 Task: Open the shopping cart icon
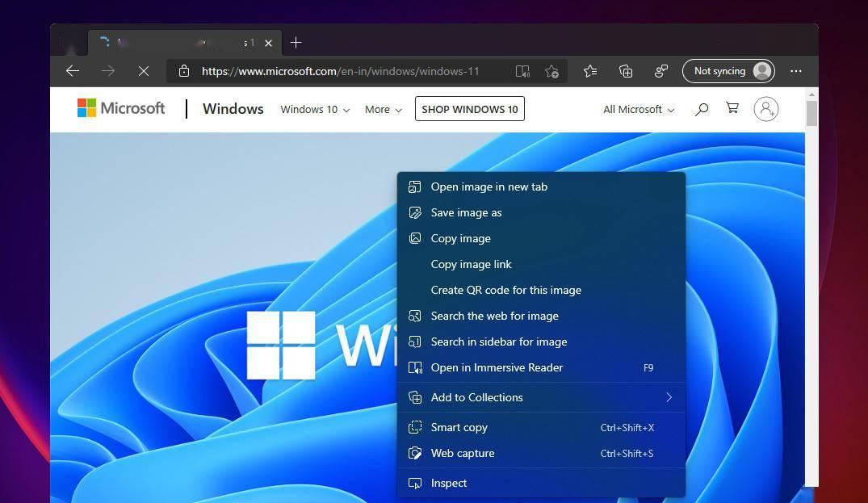pyautogui.click(x=732, y=108)
